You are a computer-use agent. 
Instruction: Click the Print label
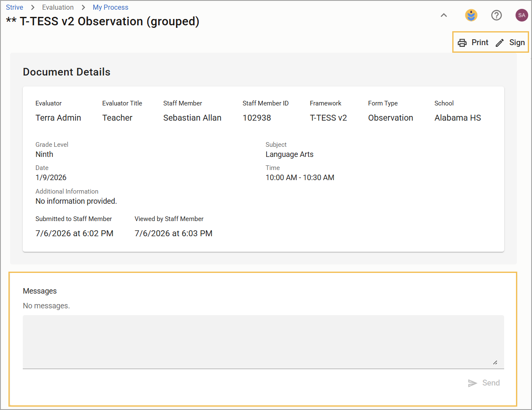480,43
